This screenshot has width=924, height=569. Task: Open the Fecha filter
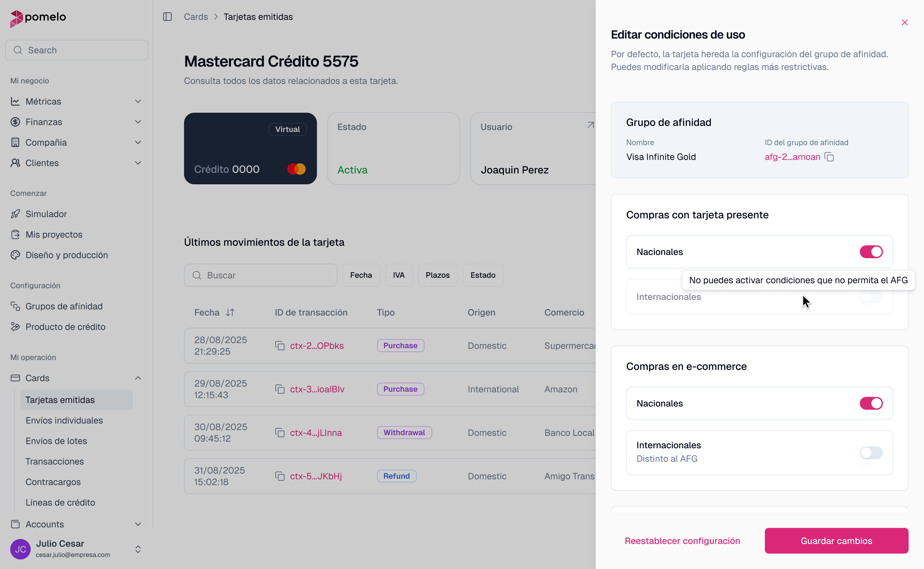(361, 275)
